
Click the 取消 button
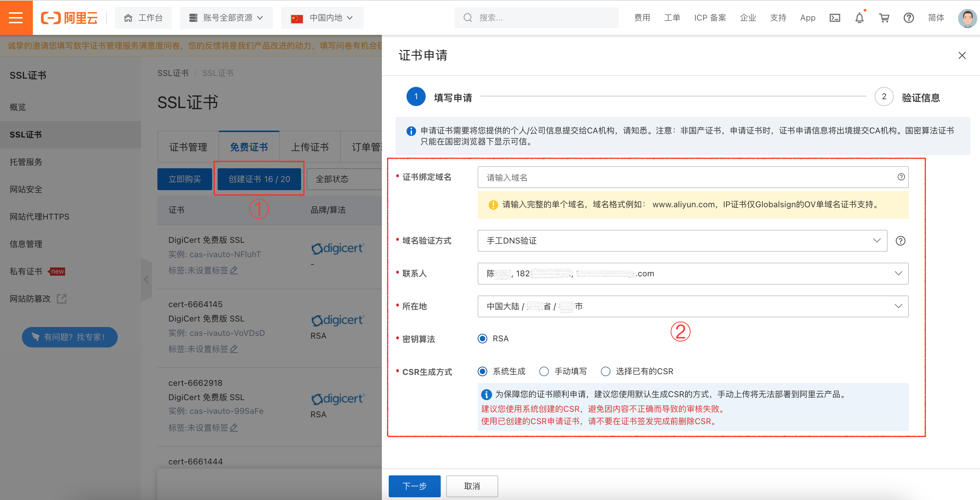(472, 486)
